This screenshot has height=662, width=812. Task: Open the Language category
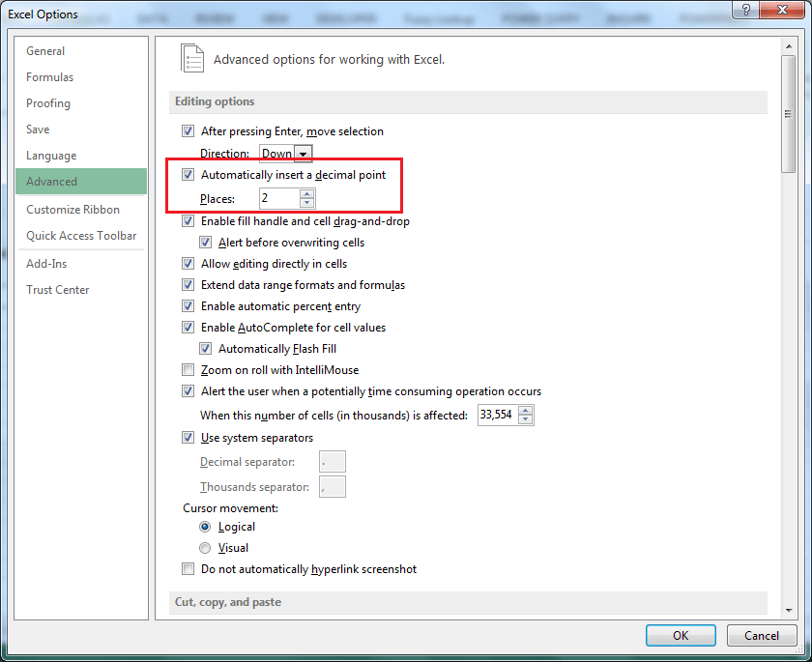51,156
